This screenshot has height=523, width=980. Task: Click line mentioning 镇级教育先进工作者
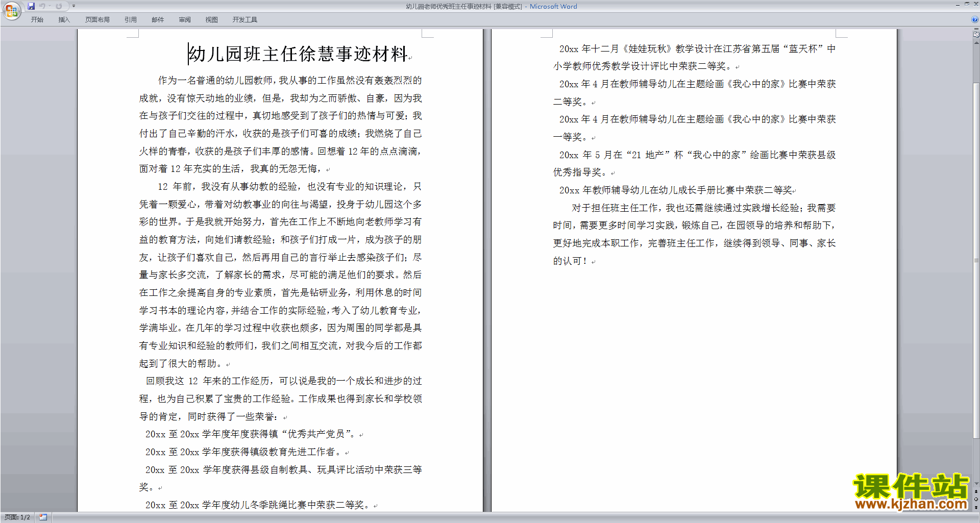[243, 452]
